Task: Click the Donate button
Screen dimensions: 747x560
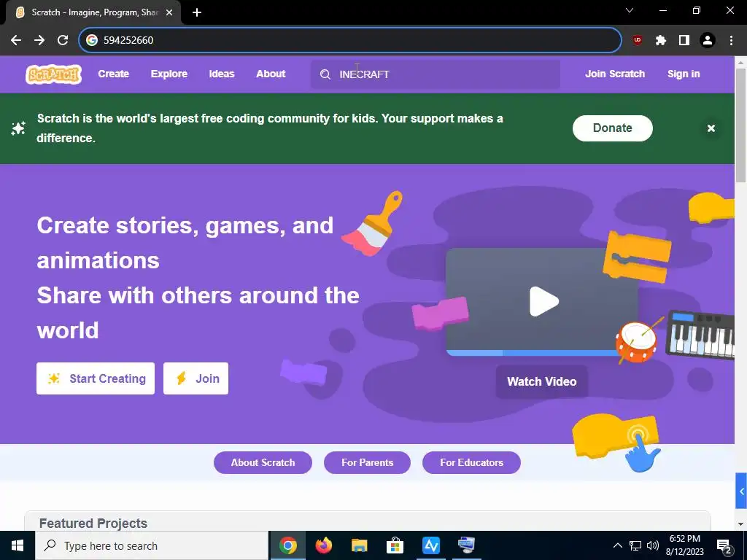Action: coord(612,128)
